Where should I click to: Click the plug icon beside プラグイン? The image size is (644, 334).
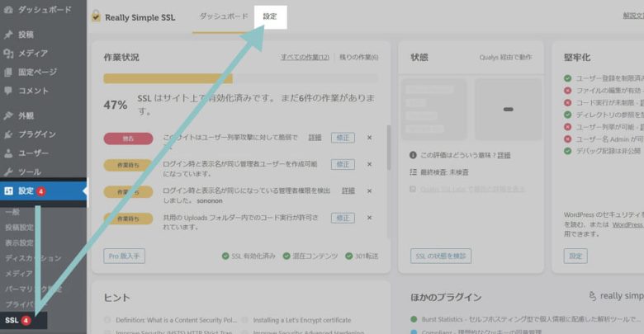tap(8, 134)
